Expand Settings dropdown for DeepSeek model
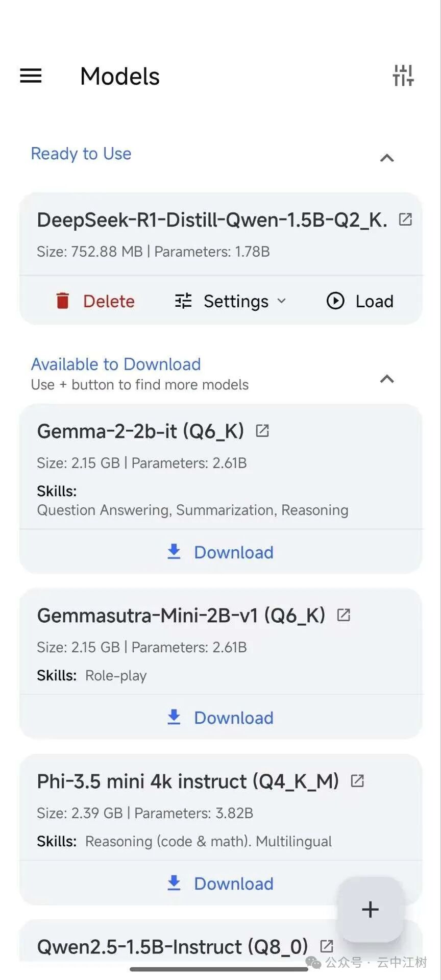The width and height of the screenshot is (441, 980). [231, 301]
